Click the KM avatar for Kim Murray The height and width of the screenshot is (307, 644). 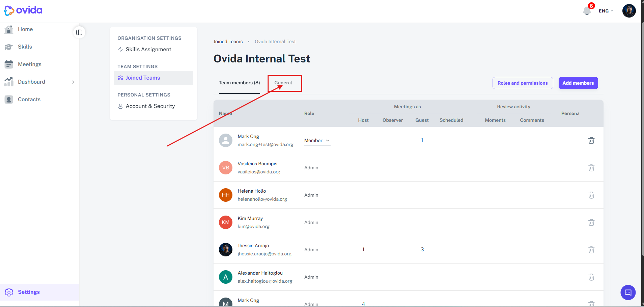[226, 222]
